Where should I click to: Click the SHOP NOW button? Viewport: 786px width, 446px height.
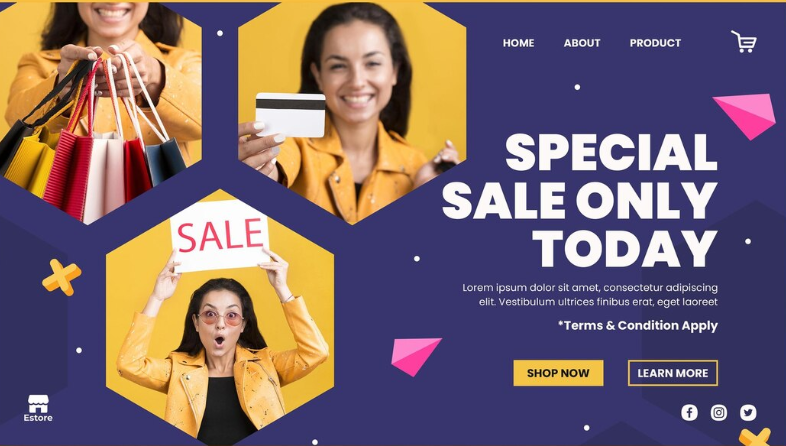coord(558,373)
